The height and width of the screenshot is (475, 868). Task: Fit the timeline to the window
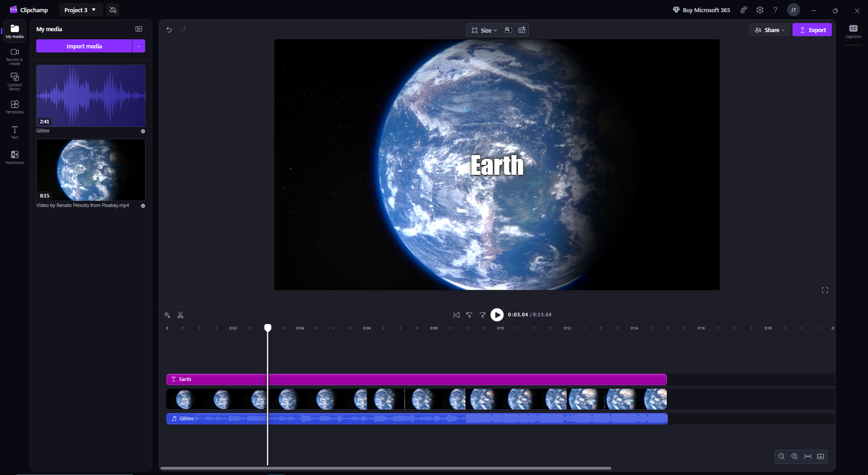(807, 456)
